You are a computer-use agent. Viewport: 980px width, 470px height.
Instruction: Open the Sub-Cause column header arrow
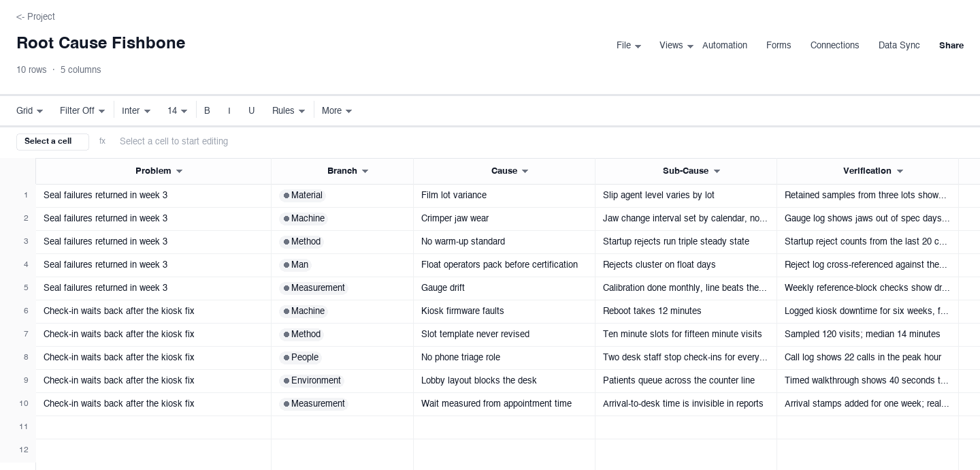pyautogui.click(x=717, y=172)
